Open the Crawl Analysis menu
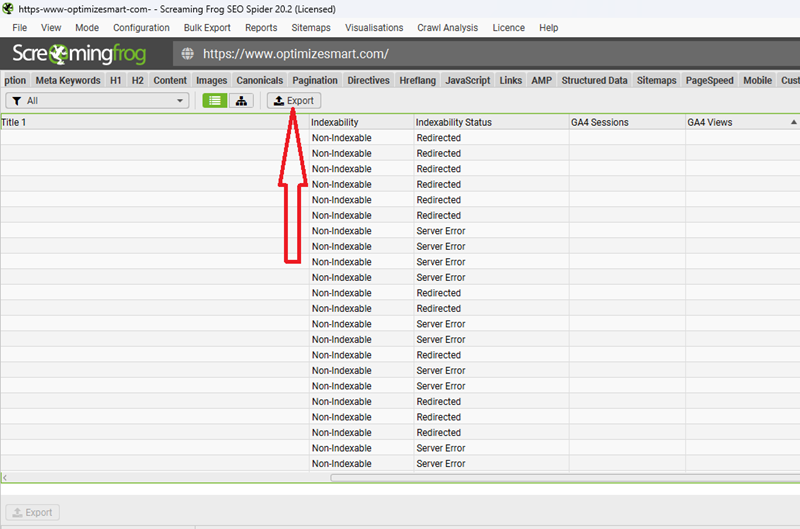Screen dimensions: 800x529 pos(447,28)
